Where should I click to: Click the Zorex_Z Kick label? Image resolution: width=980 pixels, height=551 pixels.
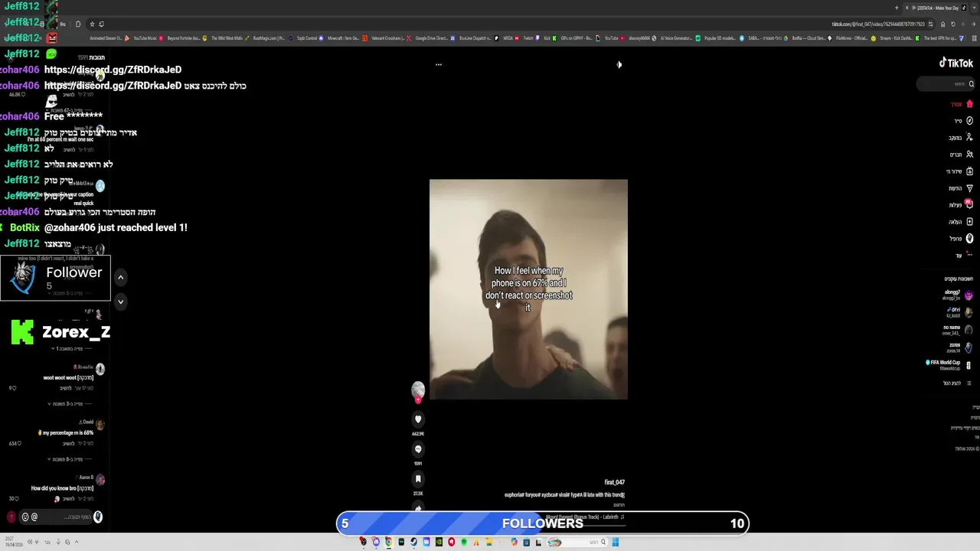tap(61, 332)
